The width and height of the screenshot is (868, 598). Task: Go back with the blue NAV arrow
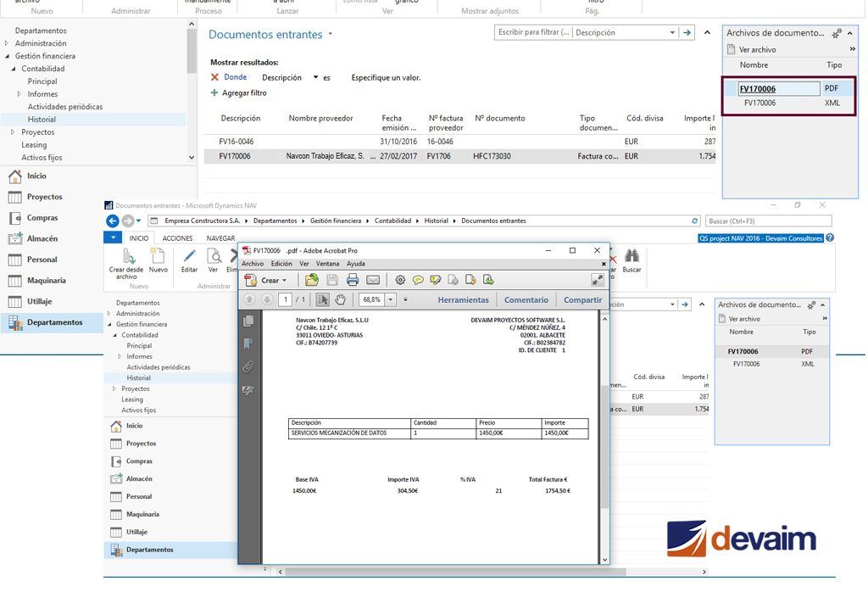[x=113, y=221]
